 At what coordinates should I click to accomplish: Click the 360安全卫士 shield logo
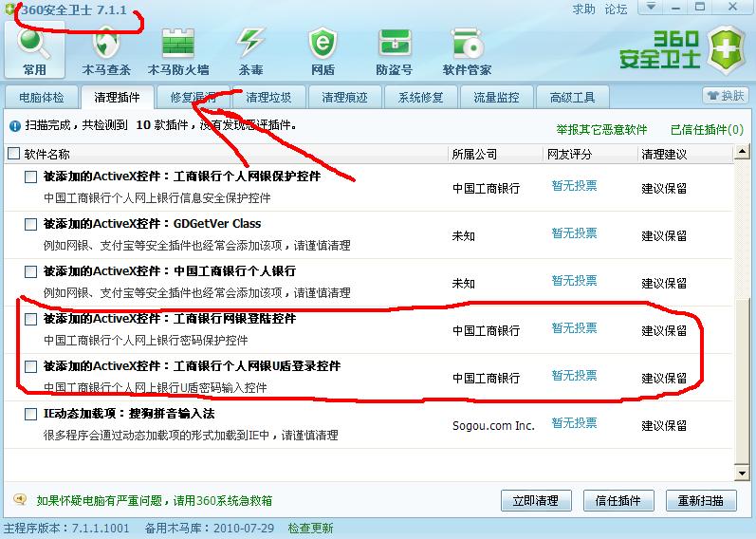click(728, 49)
